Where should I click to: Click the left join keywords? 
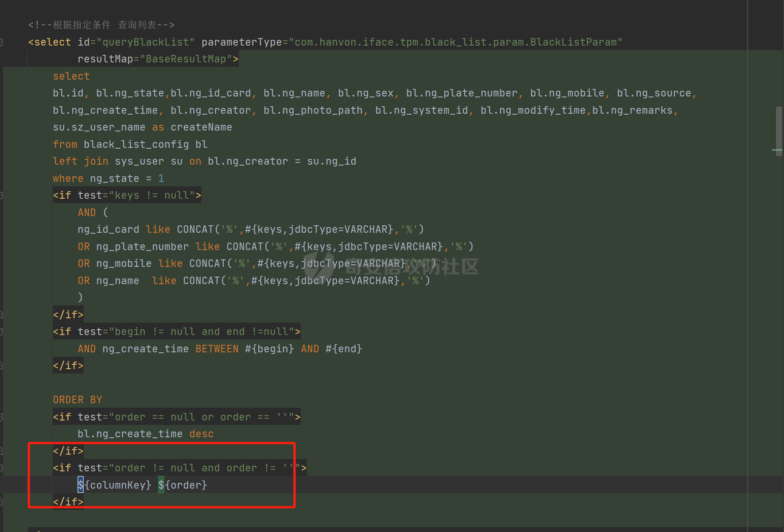pos(81,161)
